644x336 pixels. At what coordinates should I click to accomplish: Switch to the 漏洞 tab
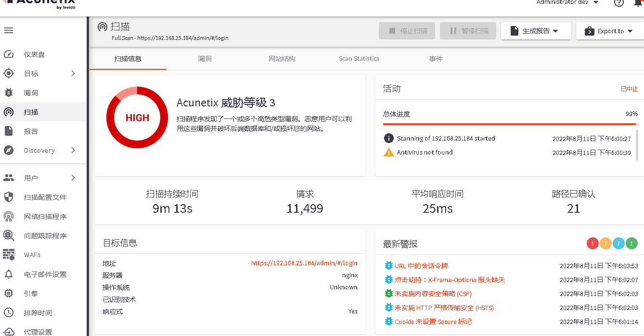tap(205, 59)
